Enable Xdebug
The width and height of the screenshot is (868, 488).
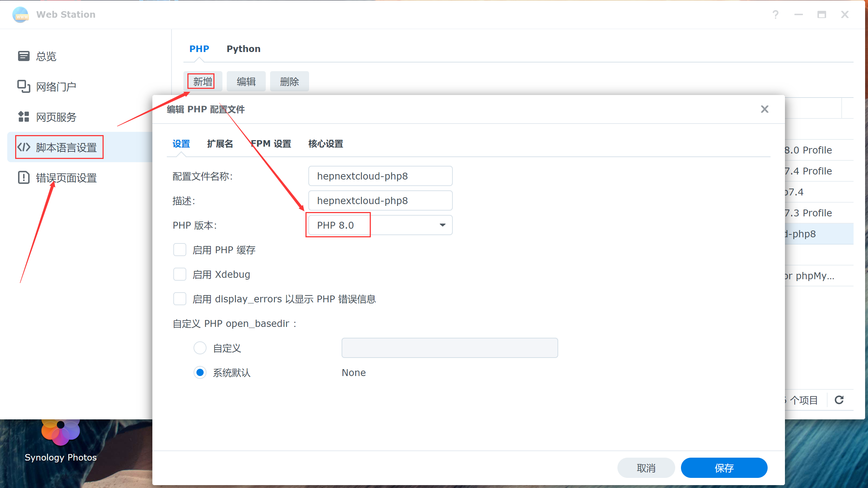pos(179,274)
